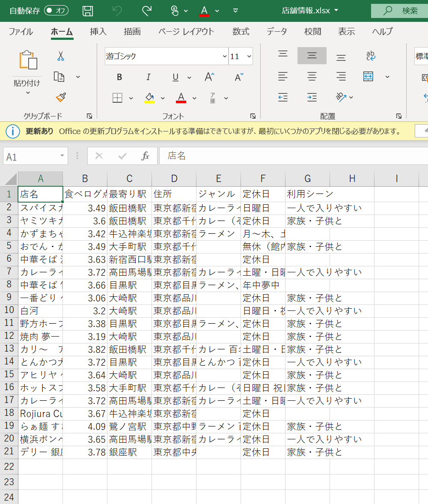Screen dimensions: 428x504
Task: Toggle Underline formatting
Action: coord(175,77)
